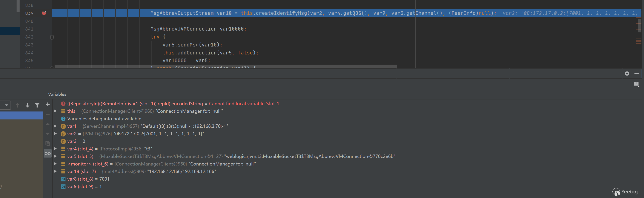The image size is (644, 198).
Task: Expand the var5 (slot_5) variable node
Action: coord(55,156)
